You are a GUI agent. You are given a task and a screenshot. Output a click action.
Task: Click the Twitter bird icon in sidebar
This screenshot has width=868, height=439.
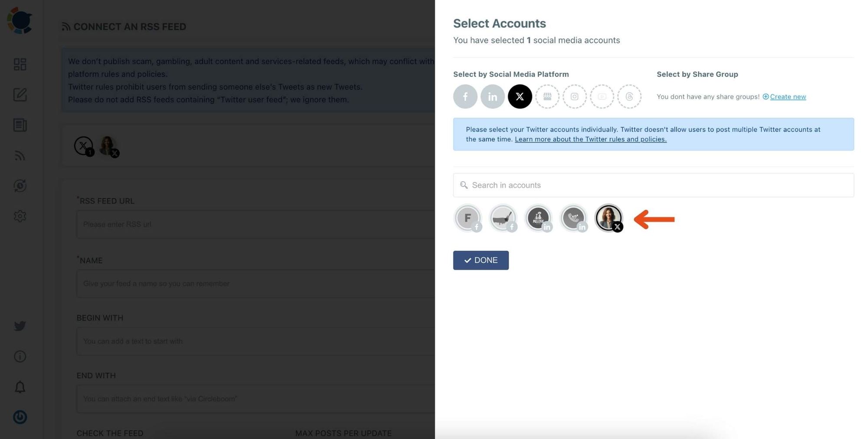coord(20,326)
